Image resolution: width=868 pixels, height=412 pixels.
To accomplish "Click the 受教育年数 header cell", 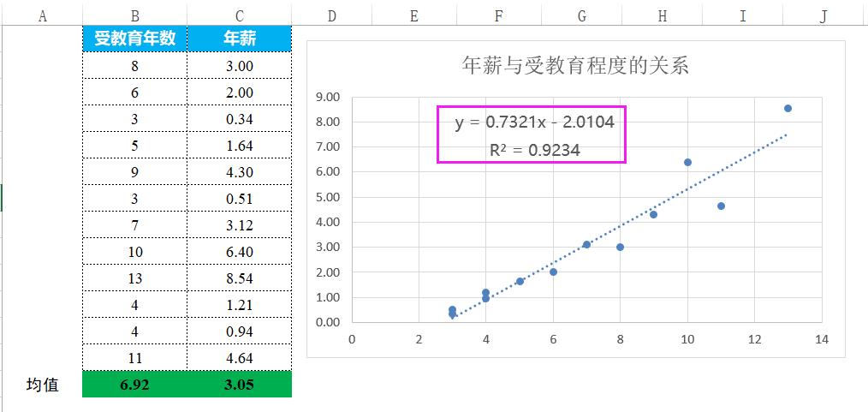I will click(x=135, y=39).
